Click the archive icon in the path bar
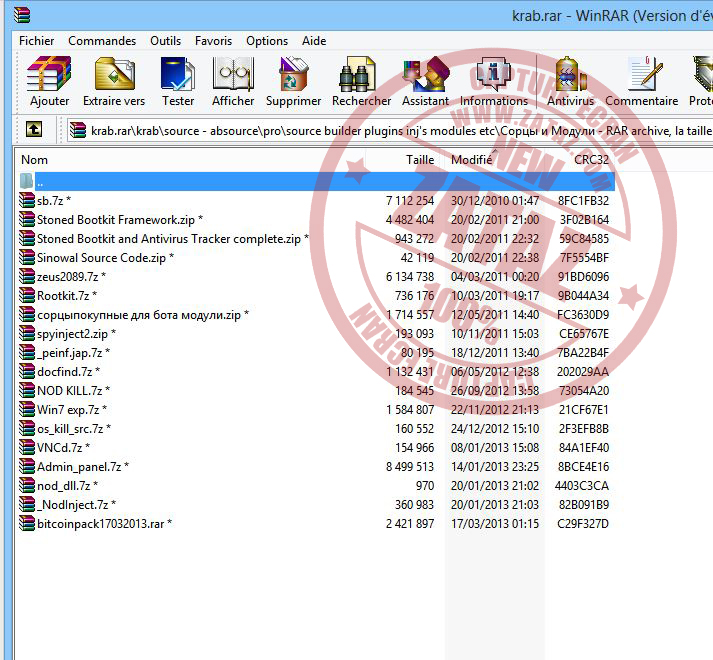Image resolution: width=713 pixels, height=660 pixels. pyautogui.click(x=78, y=131)
